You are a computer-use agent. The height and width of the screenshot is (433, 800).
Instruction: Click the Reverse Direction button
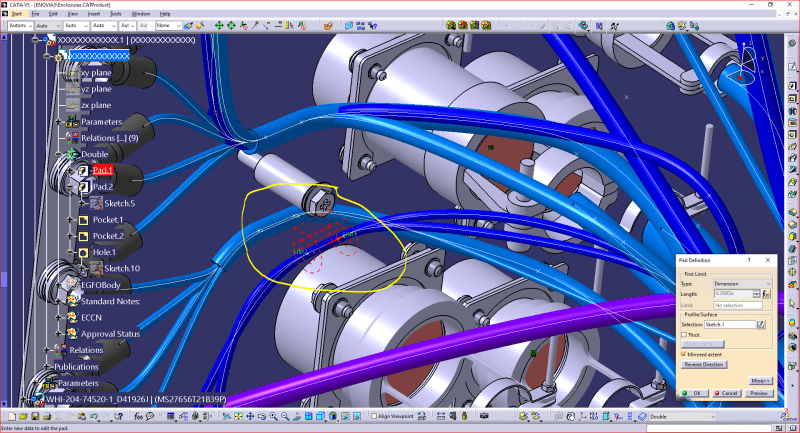click(x=704, y=365)
